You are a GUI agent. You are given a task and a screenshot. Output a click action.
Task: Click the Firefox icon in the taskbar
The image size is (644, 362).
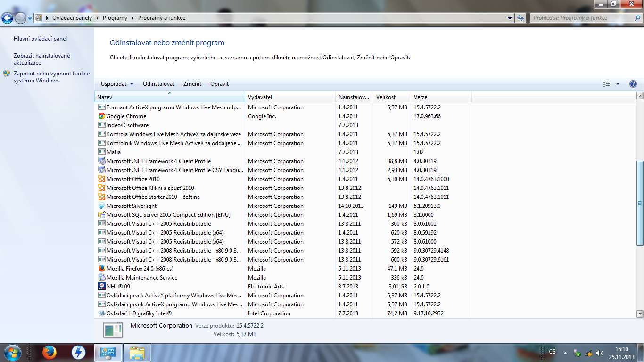coord(50,352)
